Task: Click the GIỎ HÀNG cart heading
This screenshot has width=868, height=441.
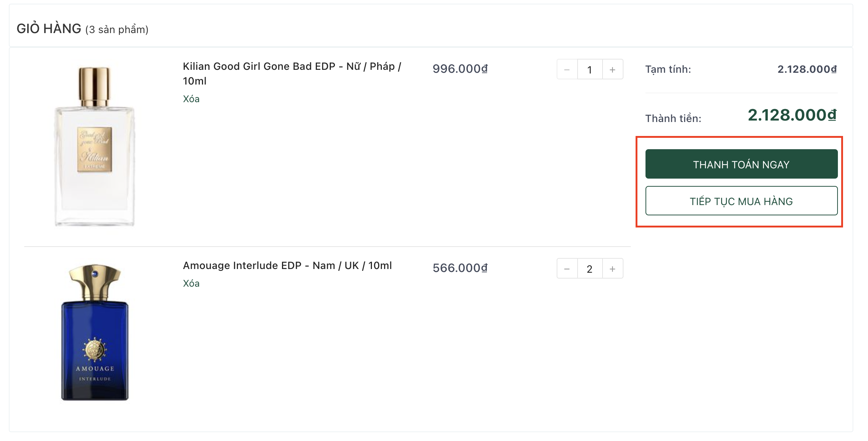Action: (x=49, y=29)
